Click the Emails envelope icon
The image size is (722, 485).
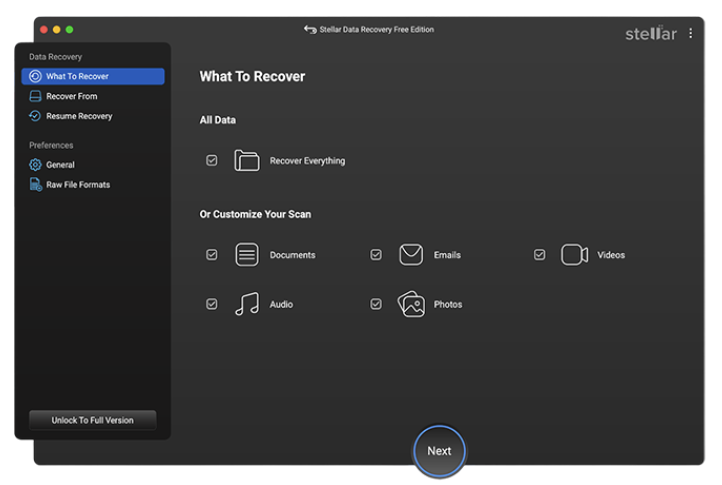pyautogui.click(x=411, y=255)
